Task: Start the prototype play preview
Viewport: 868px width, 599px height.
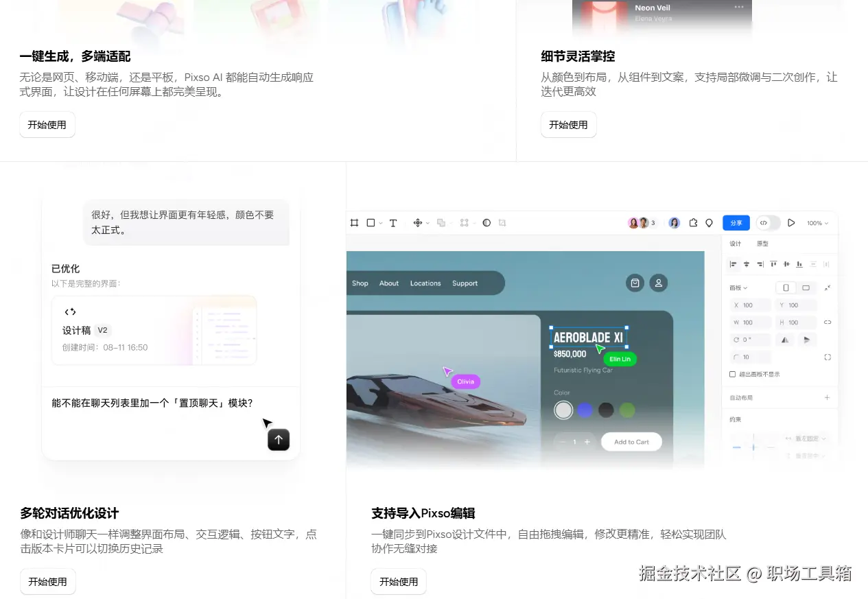Action: pyautogui.click(x=791, y=223)
